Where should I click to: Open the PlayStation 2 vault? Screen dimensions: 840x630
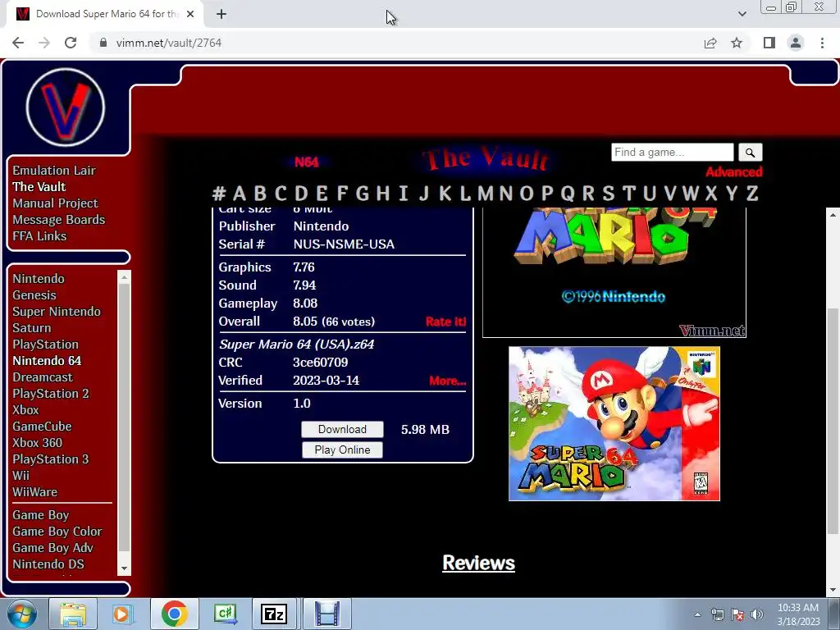tap(51, 394)
